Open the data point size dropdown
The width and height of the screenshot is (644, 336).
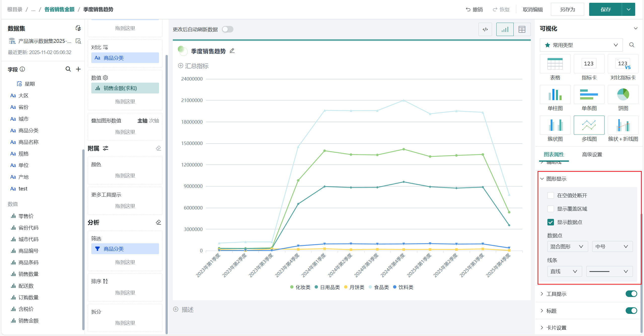pos(612,247)
